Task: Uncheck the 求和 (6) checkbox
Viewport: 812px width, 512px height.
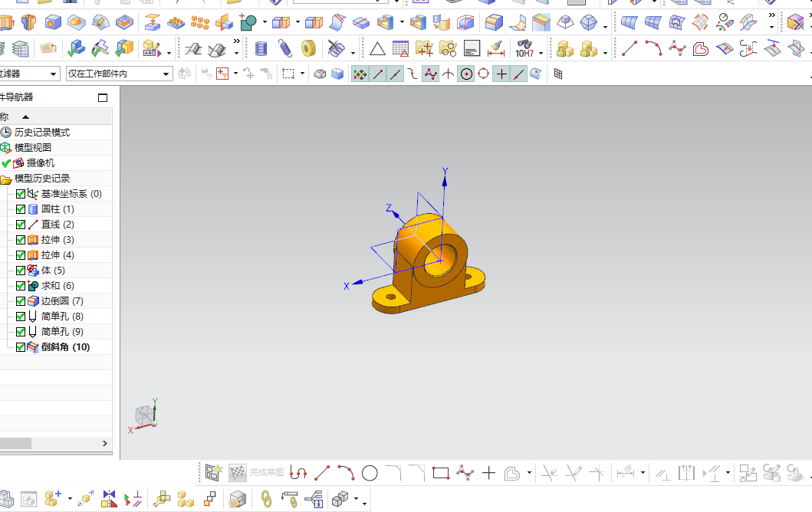Action: tap(21, 286)
